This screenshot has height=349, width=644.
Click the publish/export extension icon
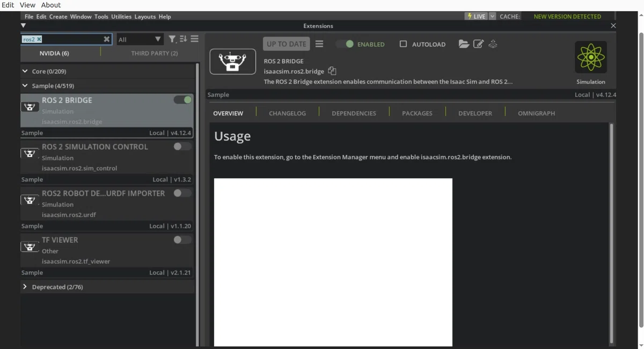pyautogui.click(x=493, y=44)
